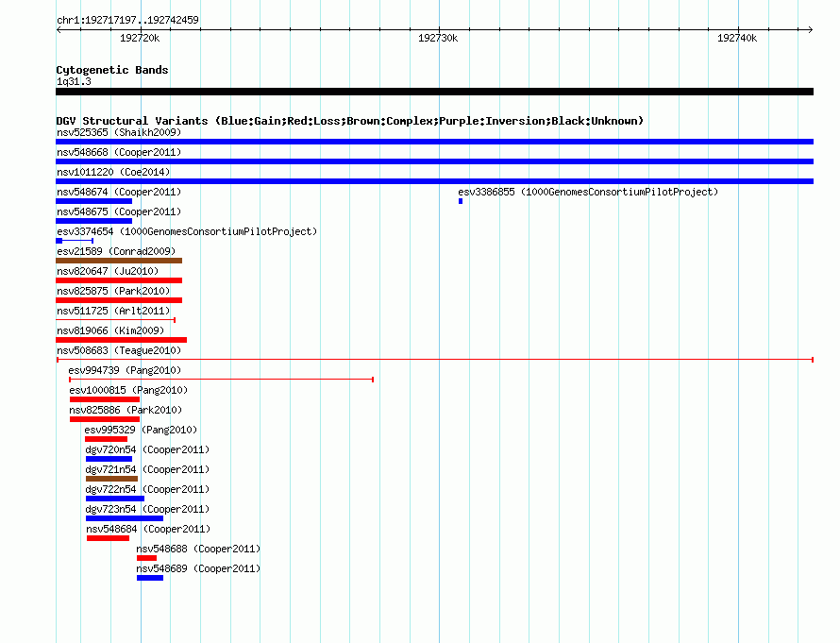
Task: Click the 192740k ruler tick label
Action: click(737, 38)
